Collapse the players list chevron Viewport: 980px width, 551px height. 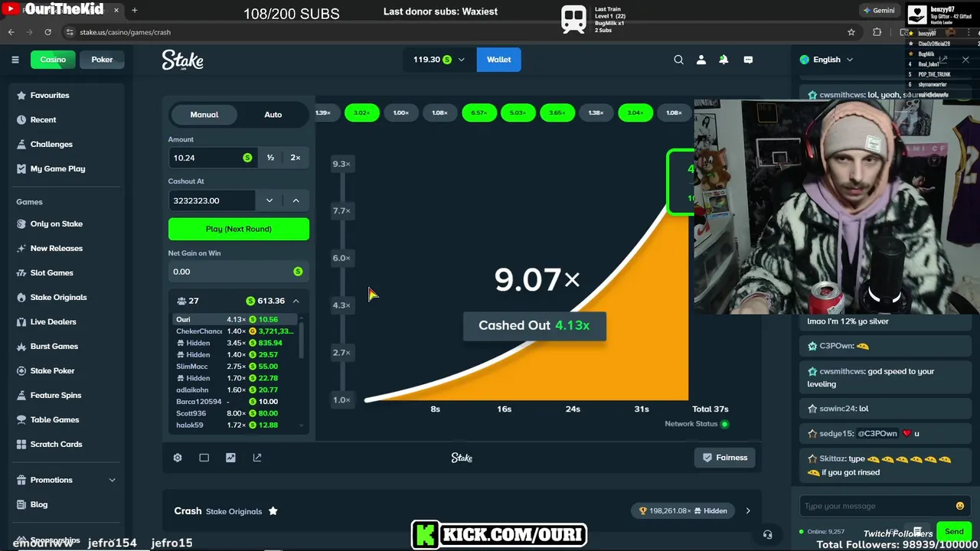point(296,301)
